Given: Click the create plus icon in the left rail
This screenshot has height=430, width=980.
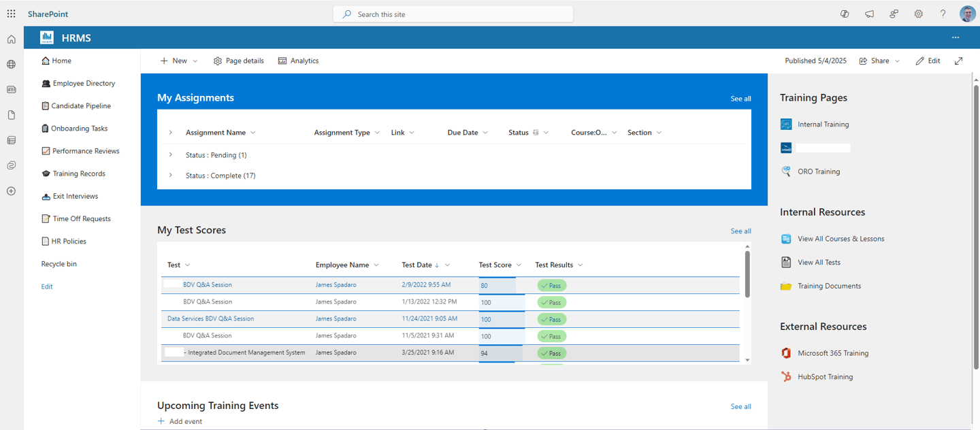Looking at the screenshot, I should point(11,191).
